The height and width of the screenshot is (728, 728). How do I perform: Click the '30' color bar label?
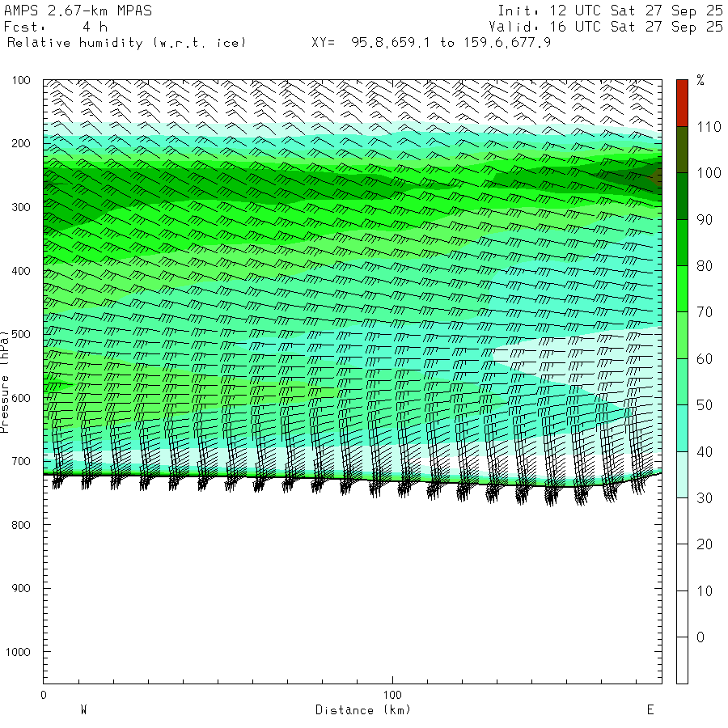pyautogui.click(x=705, y=498)
